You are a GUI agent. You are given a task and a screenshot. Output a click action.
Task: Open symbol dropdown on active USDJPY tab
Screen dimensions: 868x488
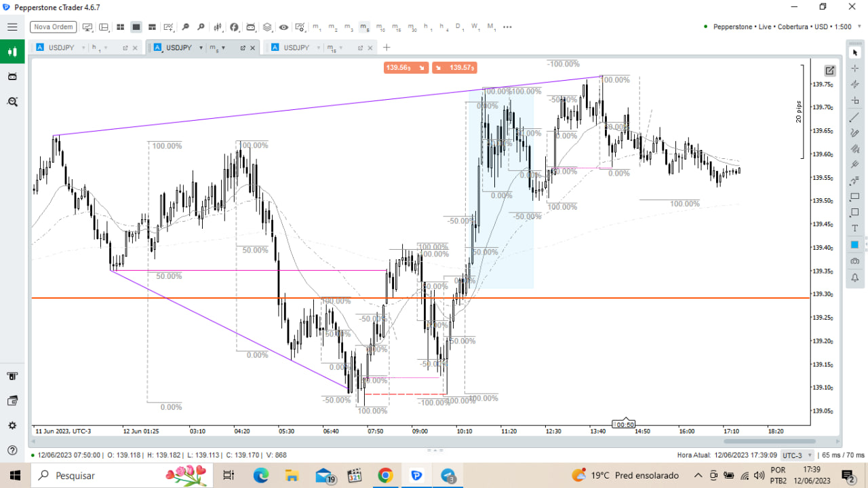[x=201, y=48]
